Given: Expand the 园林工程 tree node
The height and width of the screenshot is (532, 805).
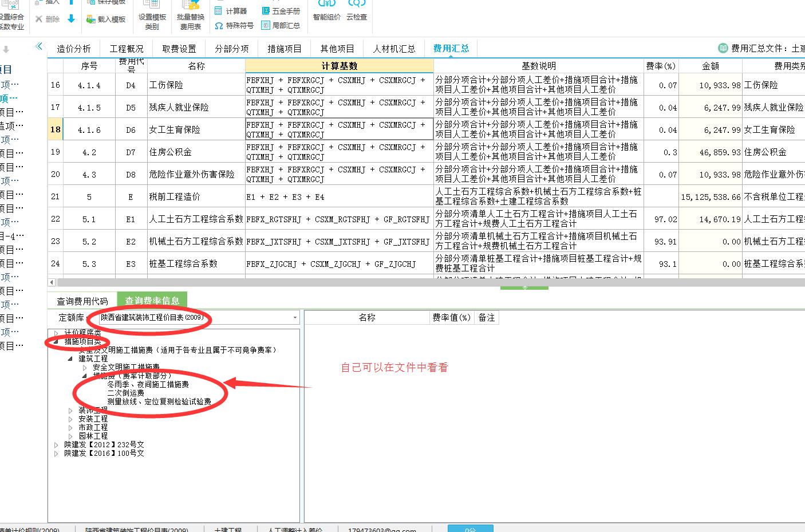Looking at the screenshot, I should coord(70,436).
